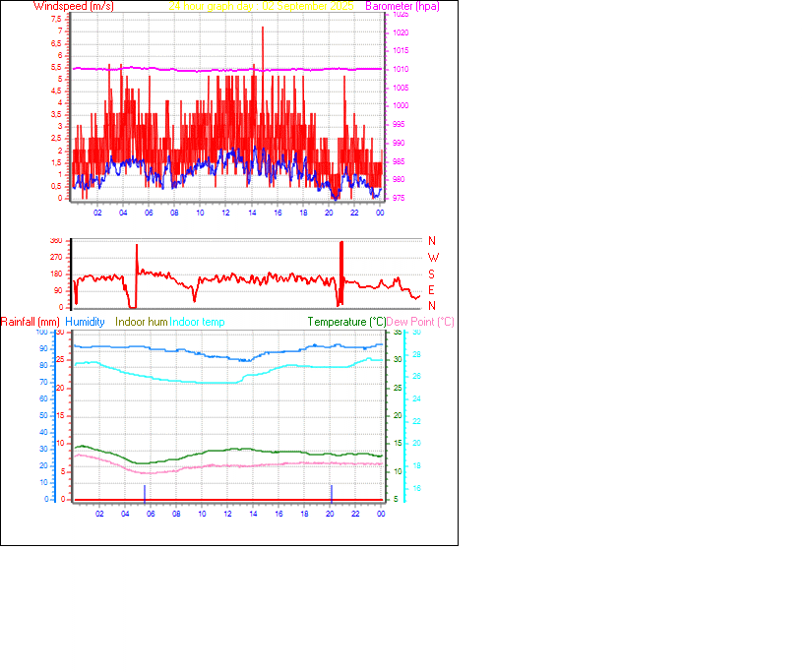Image resolution: width=803 pixels, height=672 pixels.
Task: Click compass letter "S" on wind direction chart
Action: click(431, 275)
